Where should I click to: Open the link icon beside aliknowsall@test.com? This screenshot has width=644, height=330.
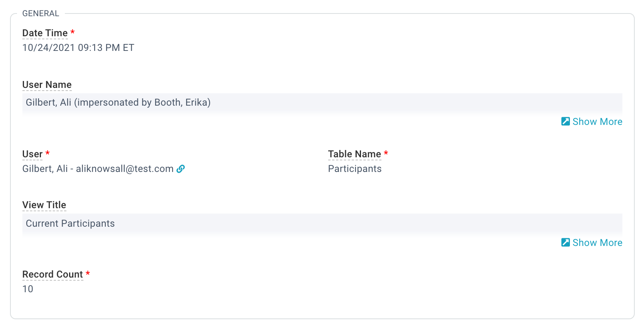point(181,169)
